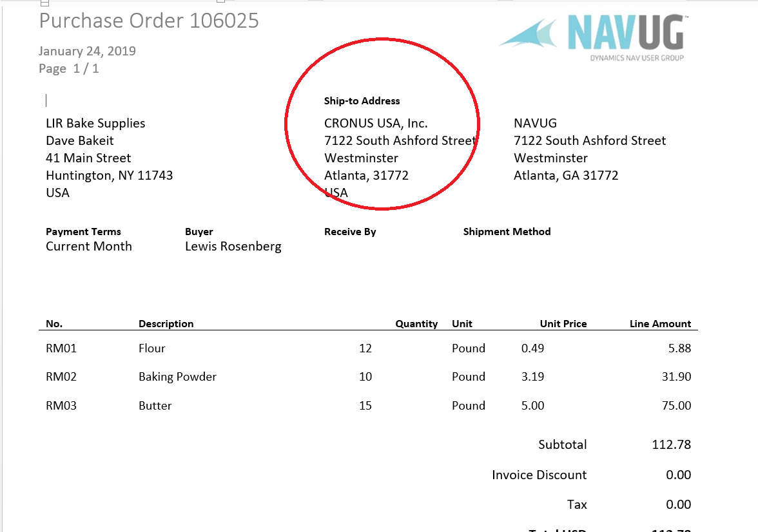Click the Subtotal value 112.78

(671, 444)
